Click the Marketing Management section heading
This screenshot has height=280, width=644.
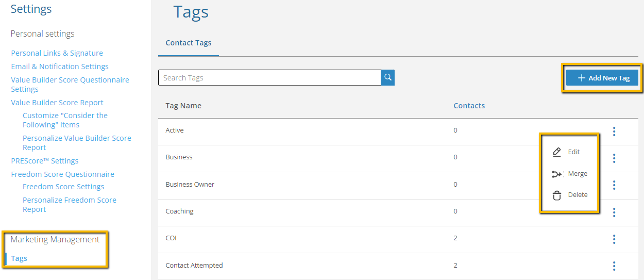coord(55,239)
